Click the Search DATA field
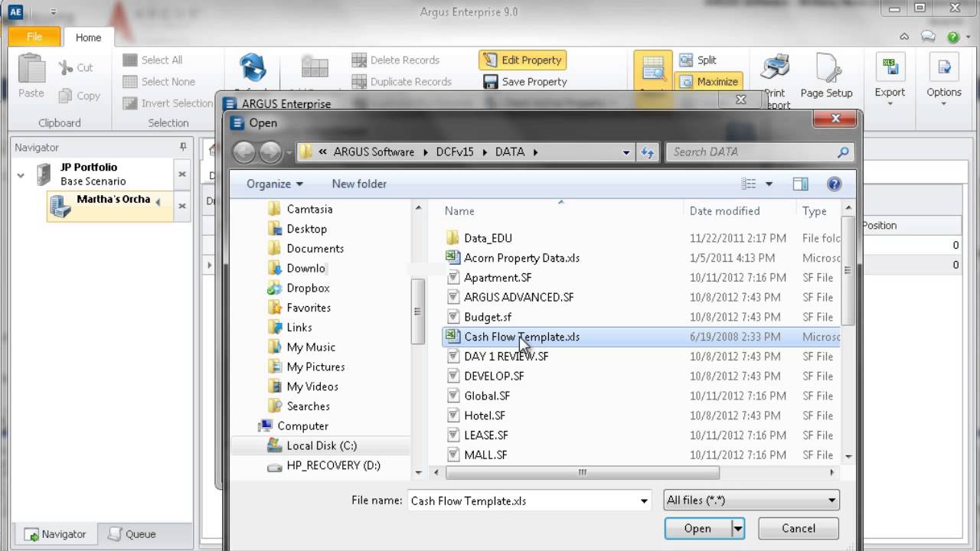Screen dimensions: 980x551 [761, 152]
